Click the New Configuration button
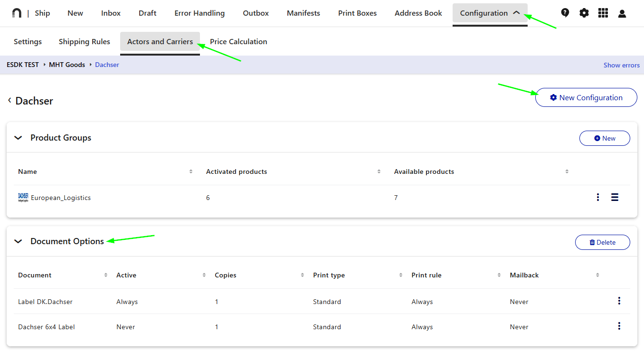 tap(586, 97)
